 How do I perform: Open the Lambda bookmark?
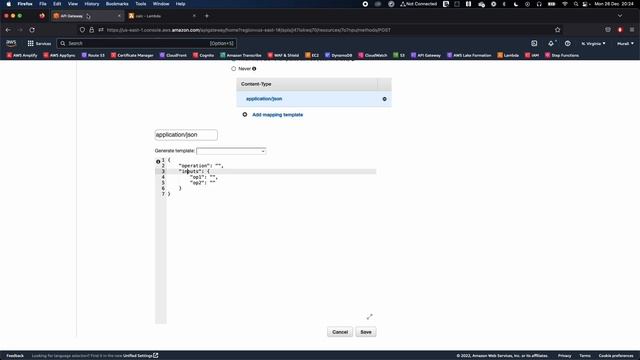(x=508, y=55)
